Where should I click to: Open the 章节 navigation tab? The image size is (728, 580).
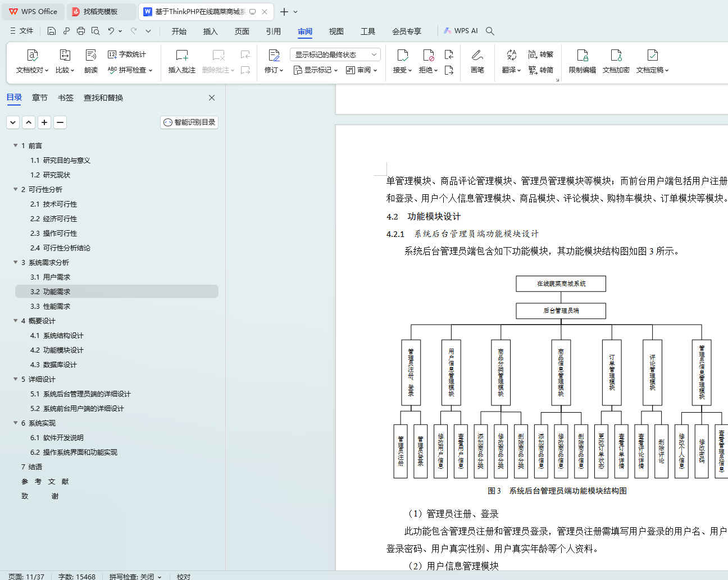[40, 98]
